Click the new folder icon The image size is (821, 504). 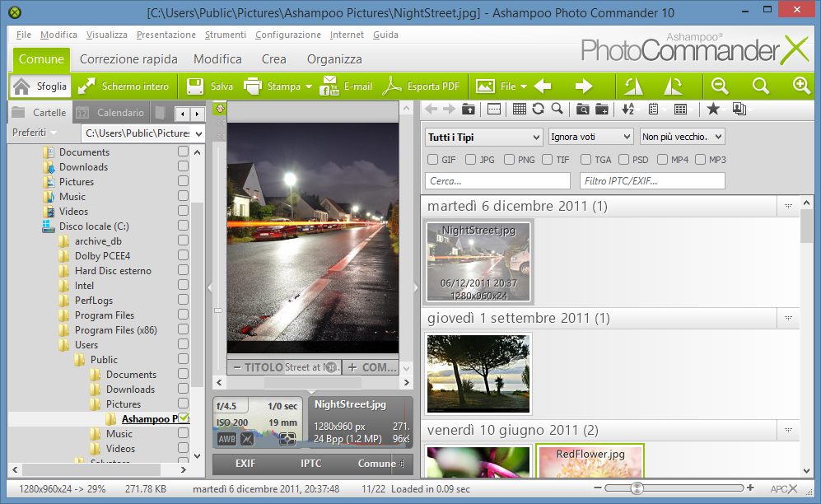[602, 109]
